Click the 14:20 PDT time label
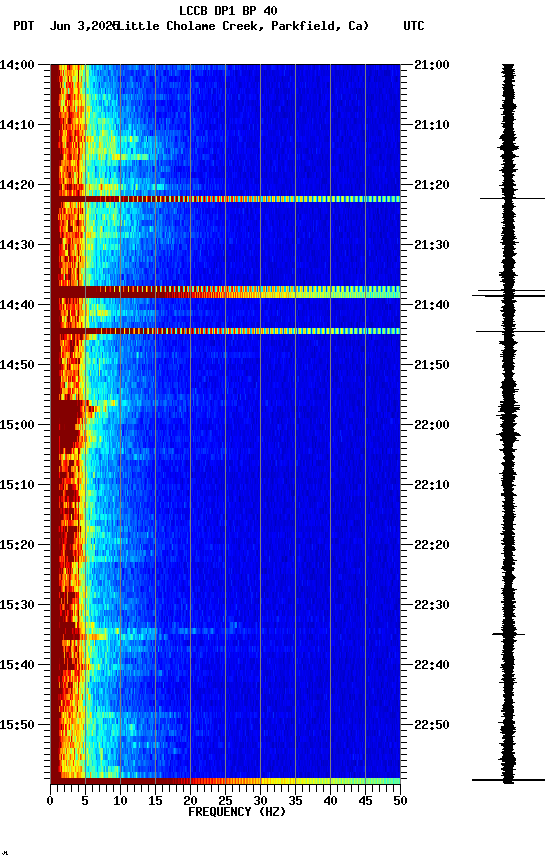 click(x=17, y=185)
